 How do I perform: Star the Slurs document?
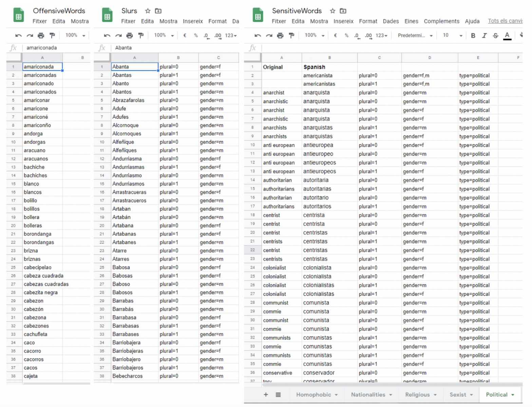click(148, 11)
